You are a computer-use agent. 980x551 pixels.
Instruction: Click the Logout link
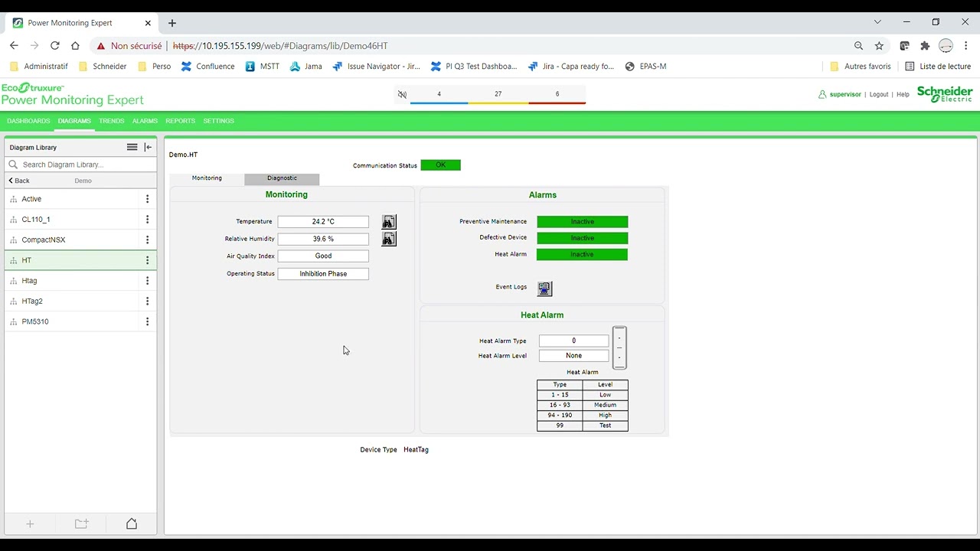click(x=879, y=94)
